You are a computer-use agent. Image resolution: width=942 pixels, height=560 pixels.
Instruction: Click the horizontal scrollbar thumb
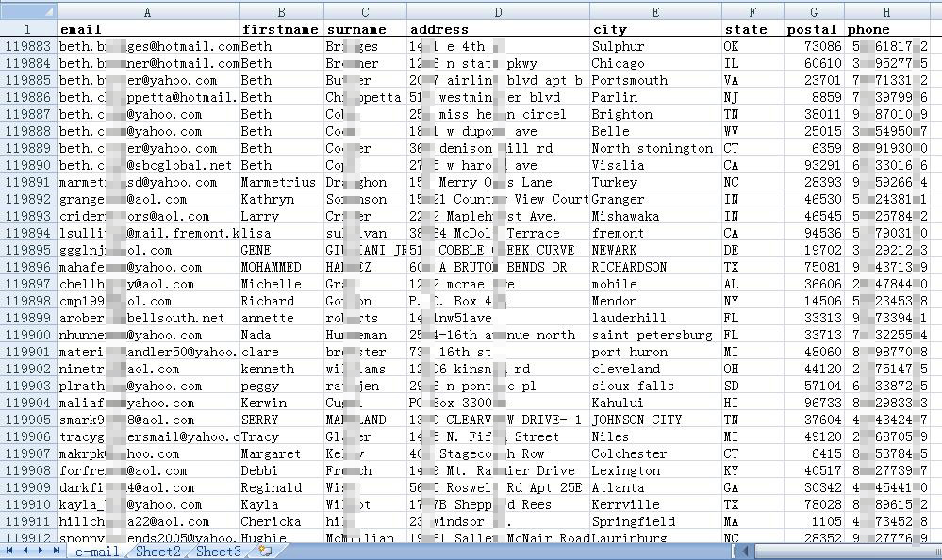pyautogui.click(x=849, y=551)
